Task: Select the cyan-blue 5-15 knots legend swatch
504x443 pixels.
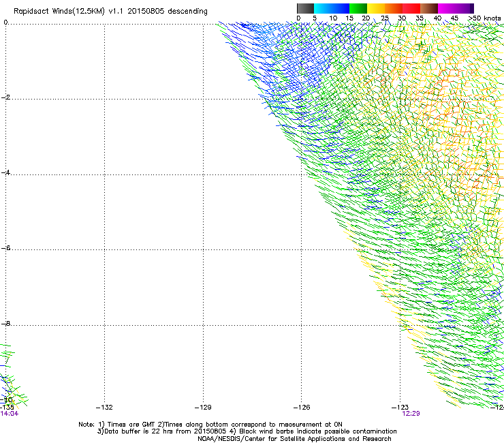Action: (x=332, y=8)
